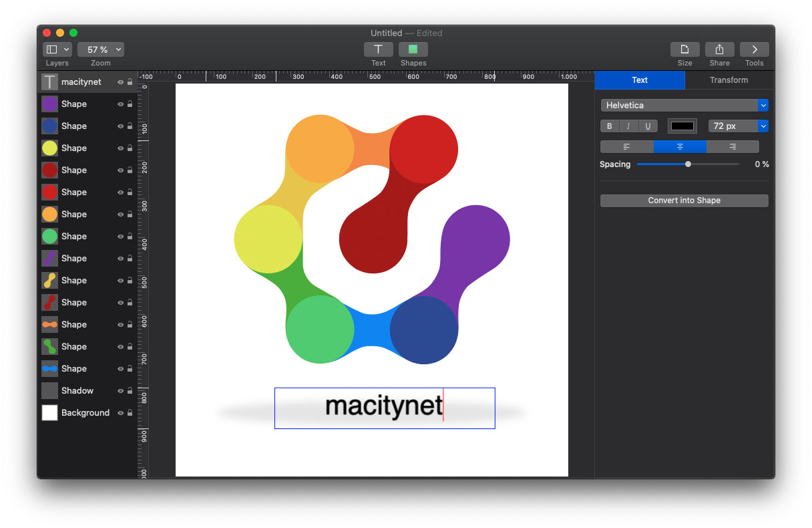
Task: Hide the Shadow layer
Action: (121, 391)
